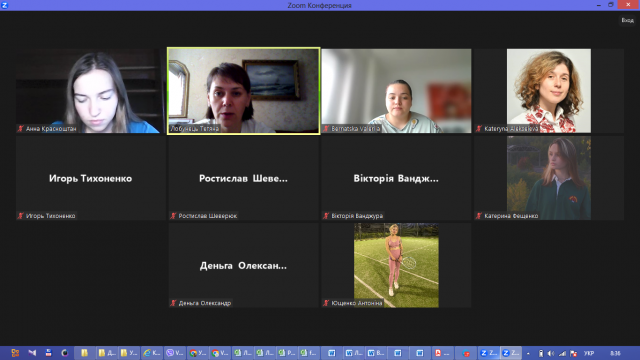Viewport: 640px width, 360px height.
Task: Click the Вход button at top right
Action: point(627,20)
